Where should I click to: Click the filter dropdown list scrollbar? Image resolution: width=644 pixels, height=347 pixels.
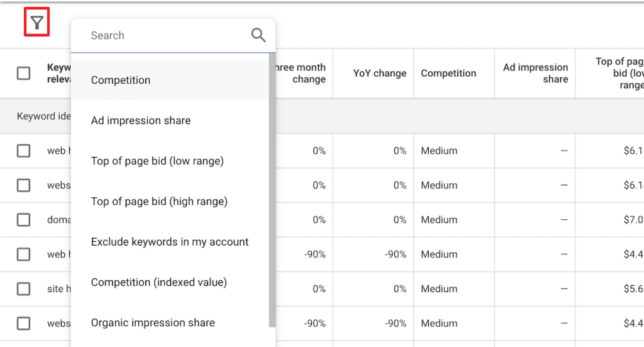point(272,191)
